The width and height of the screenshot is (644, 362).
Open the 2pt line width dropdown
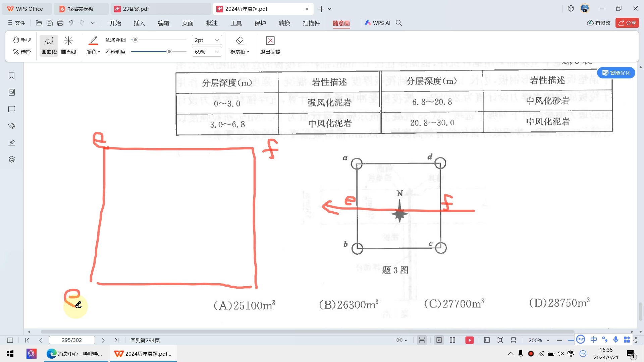pyautogui.click(x=207, y=40)
